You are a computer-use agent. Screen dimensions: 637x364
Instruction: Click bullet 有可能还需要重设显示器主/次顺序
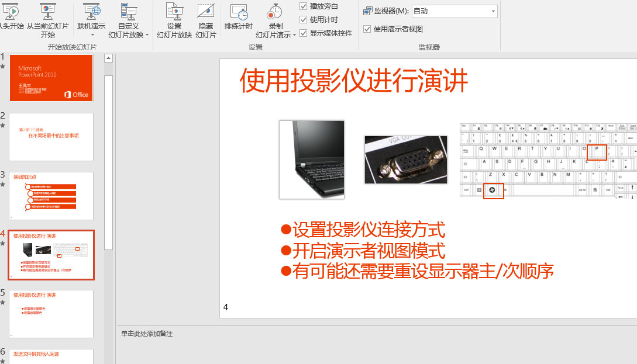(x=422, y=271)
